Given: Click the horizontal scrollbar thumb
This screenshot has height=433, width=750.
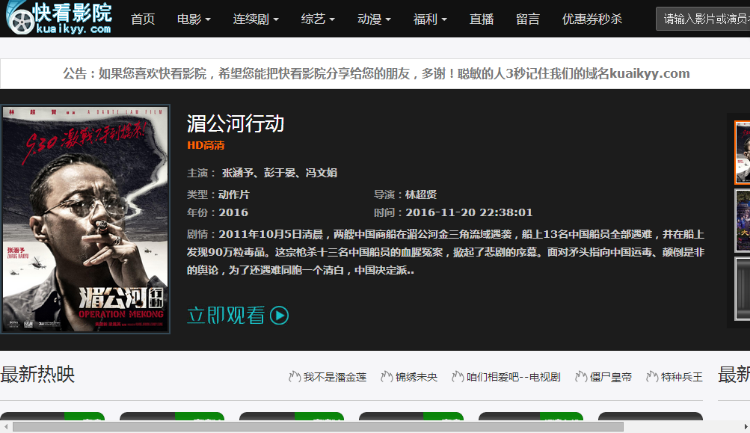Looking at the screenshot, I should pos(318,427).
